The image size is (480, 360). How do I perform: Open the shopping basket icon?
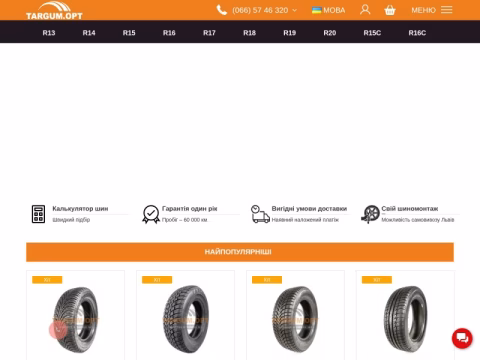[390, 10]
